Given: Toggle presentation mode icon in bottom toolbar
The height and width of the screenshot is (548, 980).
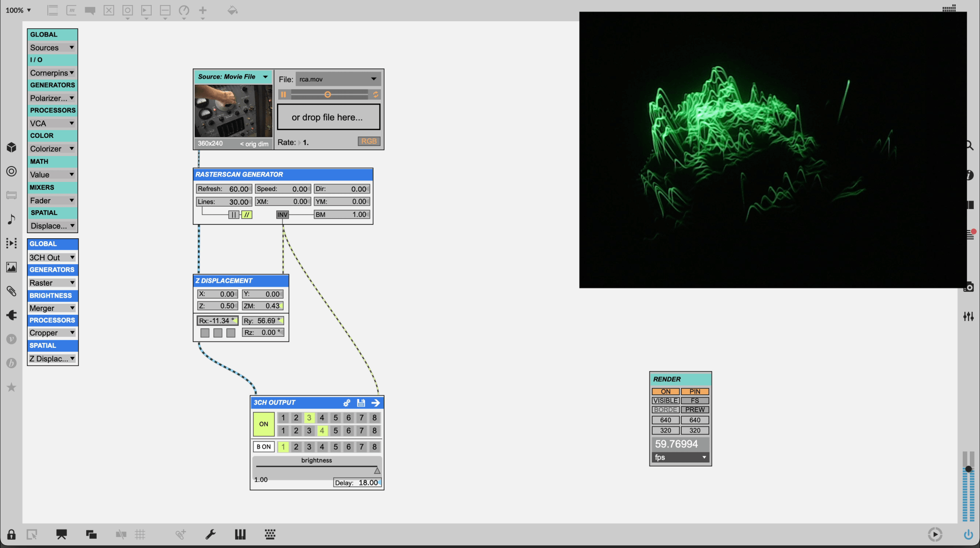Looking at the screenshot, I should (61, 535).
